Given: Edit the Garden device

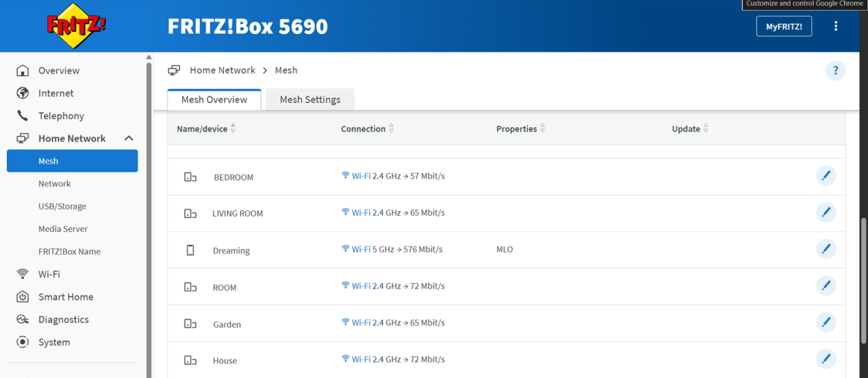Looking at the screenshot, I should coord(826,322).
